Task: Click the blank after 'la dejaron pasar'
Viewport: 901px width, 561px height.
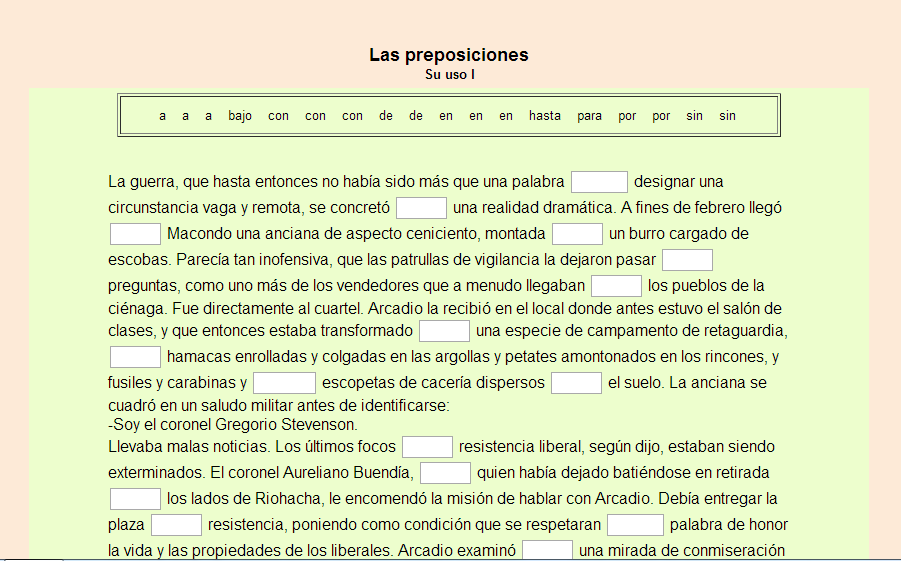Action: tap(687, 260)
